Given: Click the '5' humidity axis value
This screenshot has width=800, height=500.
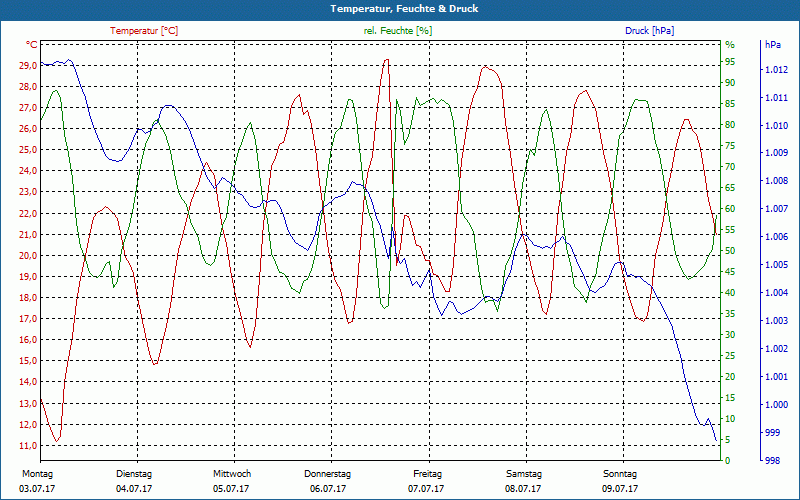Looking at the screenshot, I should [x=728, y=439].
